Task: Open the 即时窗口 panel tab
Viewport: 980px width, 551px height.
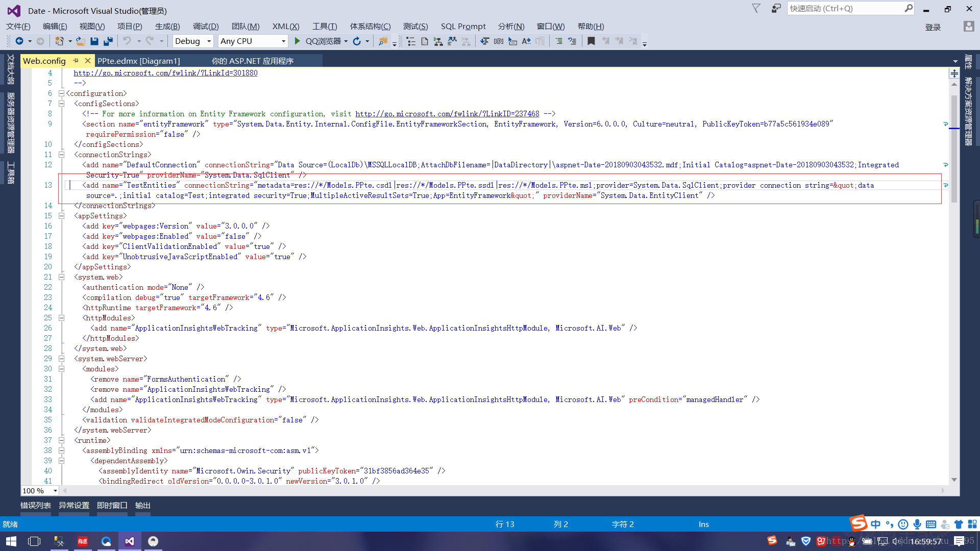Action: (x=112, y=505)
